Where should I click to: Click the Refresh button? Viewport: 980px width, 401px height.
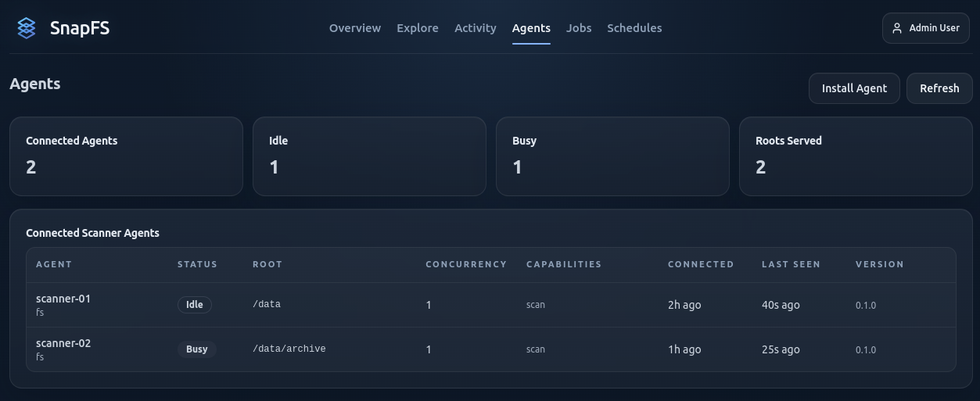[x=939, y=88]
